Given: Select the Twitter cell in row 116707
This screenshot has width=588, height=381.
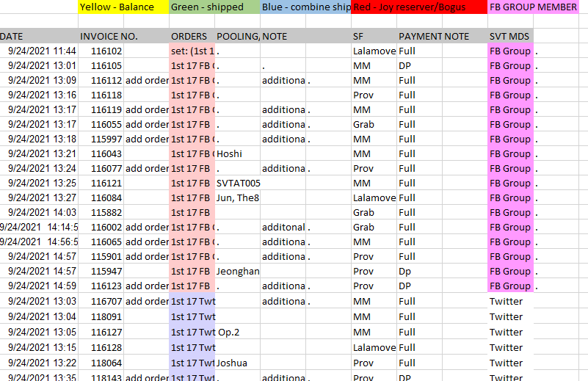Looking at the screenshot, I should [x=510, y=301].
